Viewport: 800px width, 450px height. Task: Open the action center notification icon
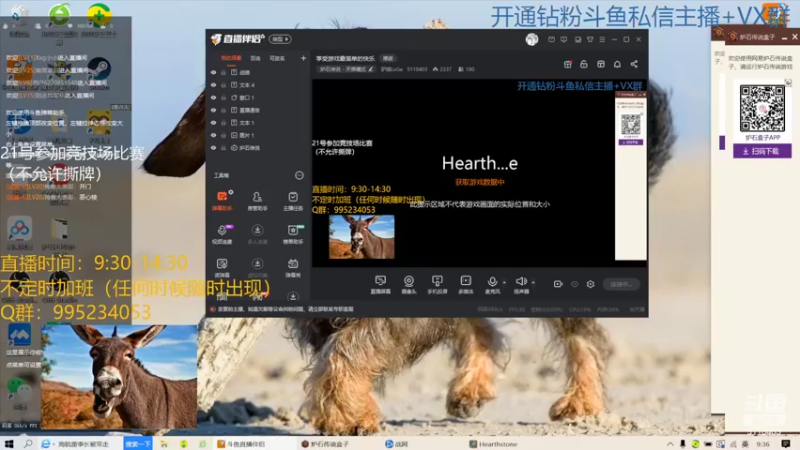coord(786,444)
